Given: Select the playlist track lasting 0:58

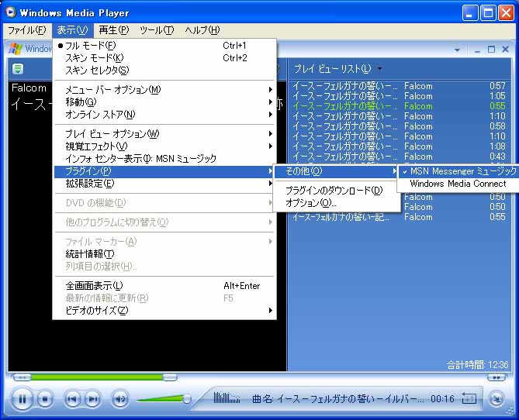Looking at the screenshot, I should 399,126.
